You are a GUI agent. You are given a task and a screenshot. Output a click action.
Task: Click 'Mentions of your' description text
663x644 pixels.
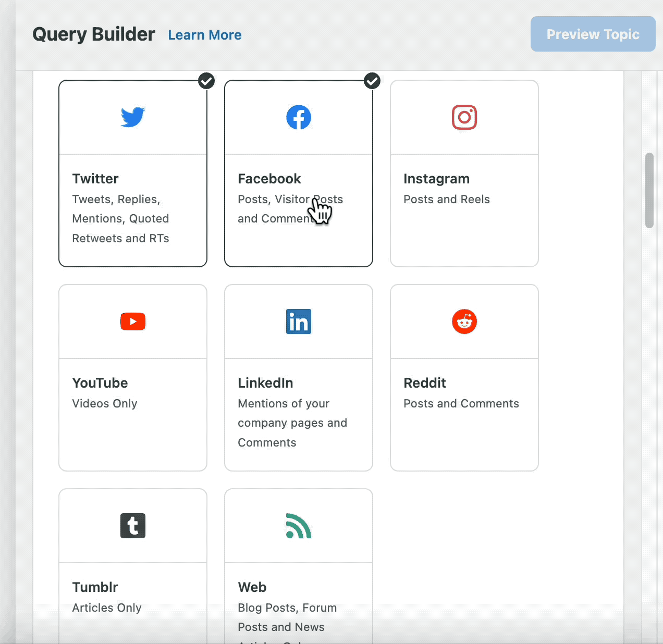[x=284, y=403]
